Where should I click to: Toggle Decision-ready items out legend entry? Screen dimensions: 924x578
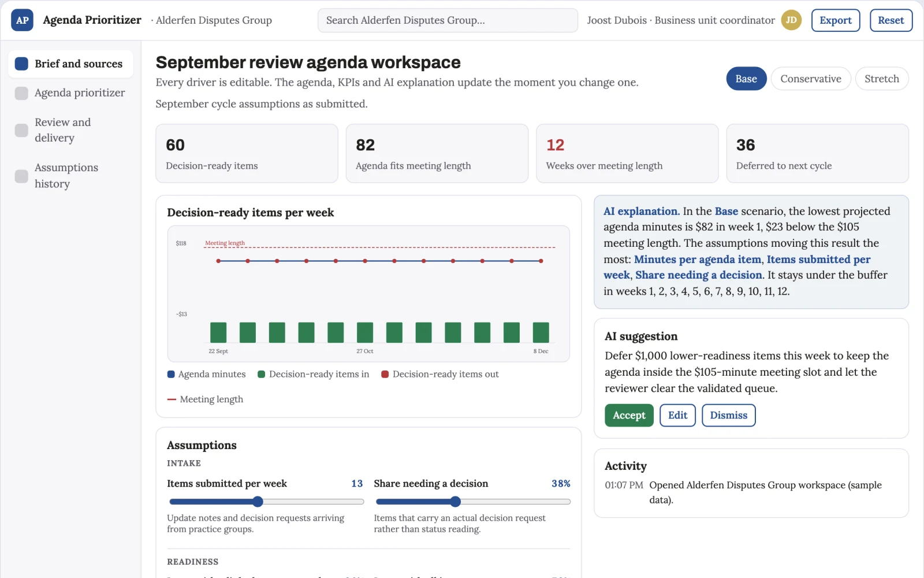click(440, 374)
